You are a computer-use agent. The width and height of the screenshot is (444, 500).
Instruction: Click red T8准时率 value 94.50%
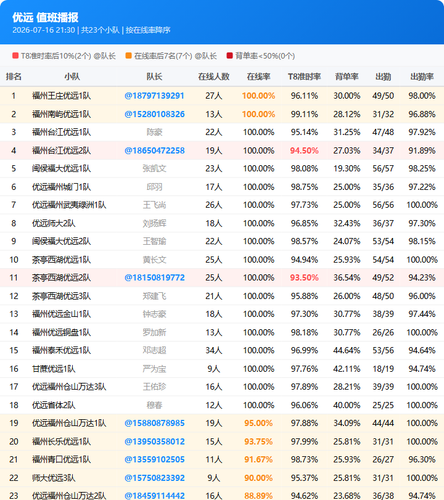coord(304,151)
